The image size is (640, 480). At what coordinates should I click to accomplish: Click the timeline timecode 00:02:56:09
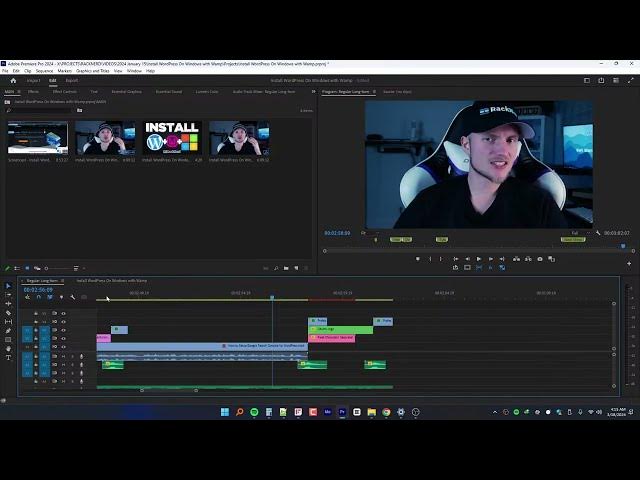[38, 289]
